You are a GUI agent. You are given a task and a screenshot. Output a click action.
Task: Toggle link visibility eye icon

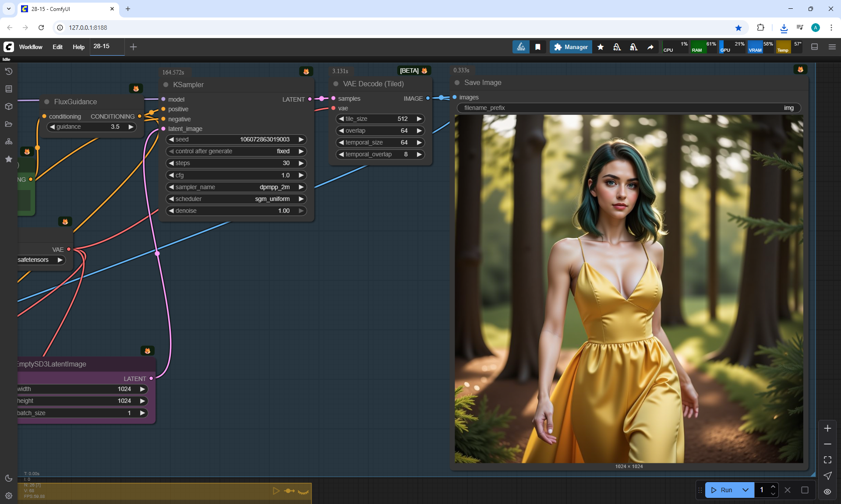pos(827,491)
